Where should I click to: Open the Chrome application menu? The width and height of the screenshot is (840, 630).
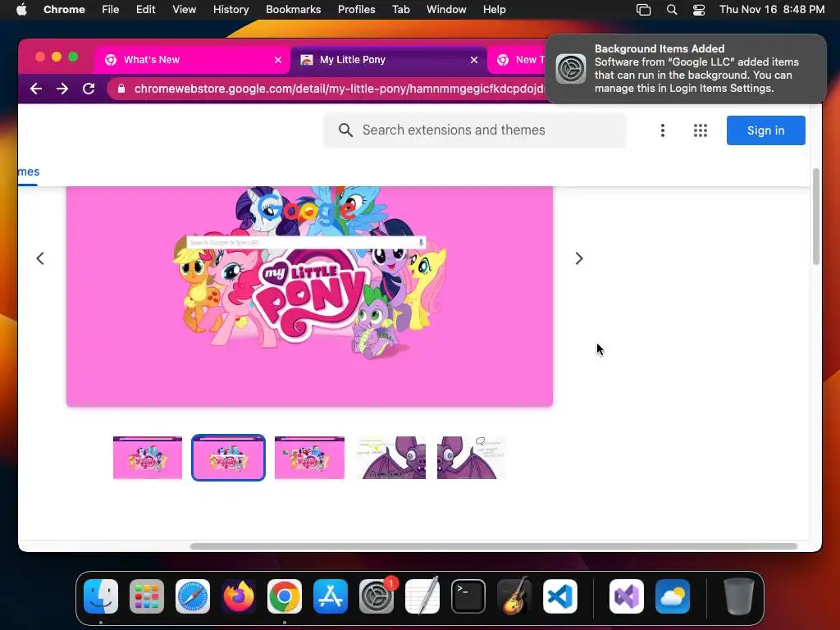tap(64, 10)
